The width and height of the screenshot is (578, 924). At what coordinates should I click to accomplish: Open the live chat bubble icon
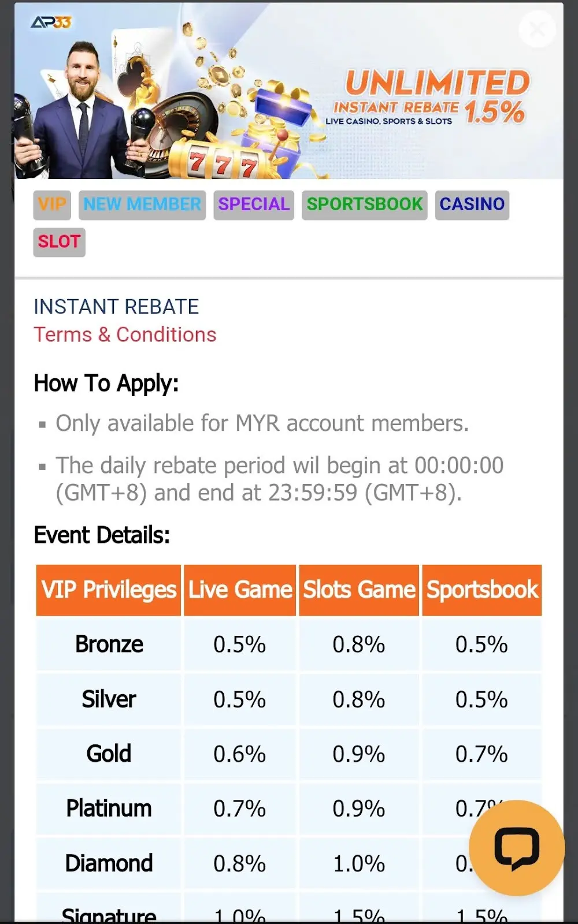pos(516,848)
